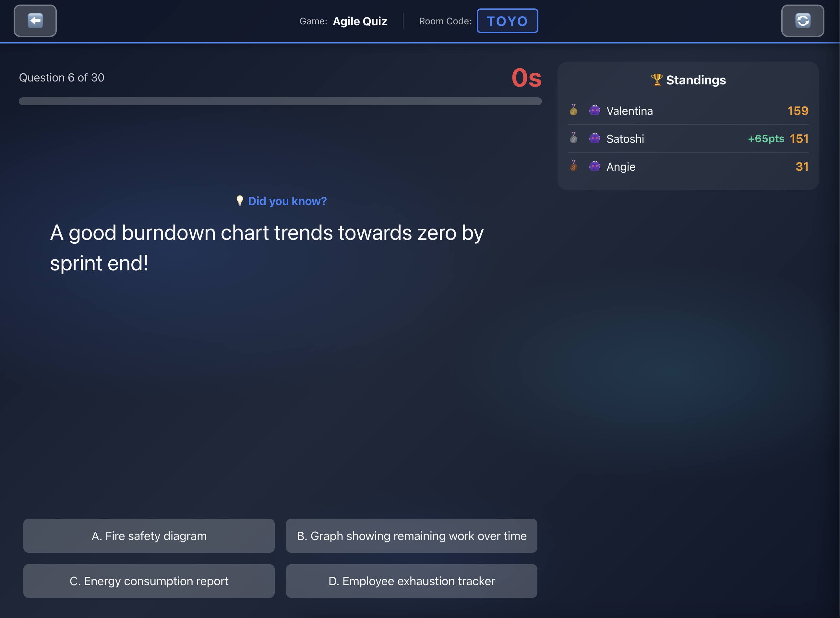Click the back arrow button
840x618 pixels.
(35, 21)
